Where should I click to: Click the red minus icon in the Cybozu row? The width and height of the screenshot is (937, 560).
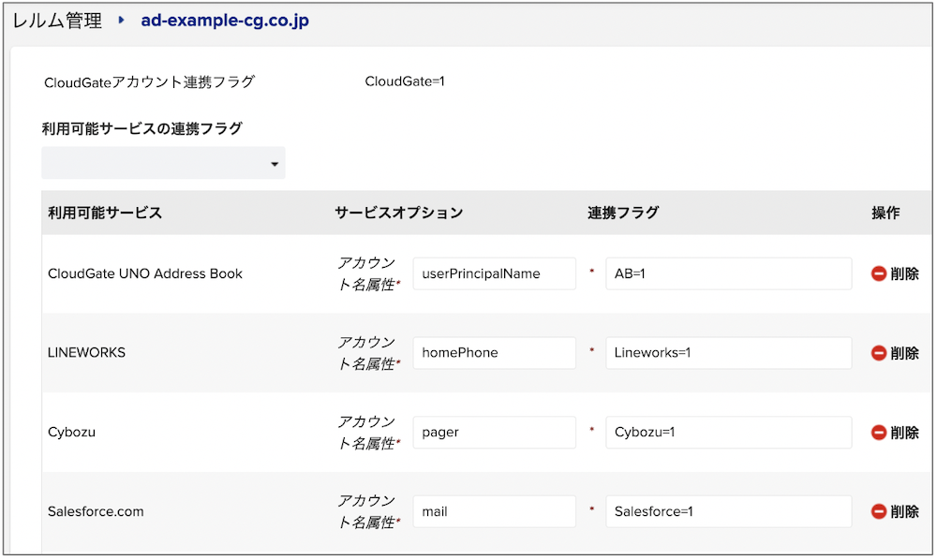[879, 433]
